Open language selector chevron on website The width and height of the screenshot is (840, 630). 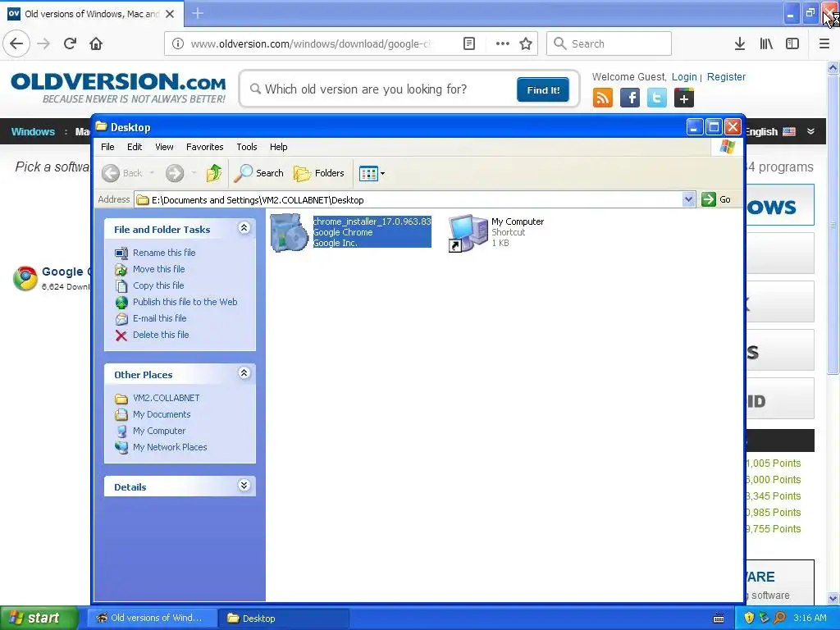[810, 131]
